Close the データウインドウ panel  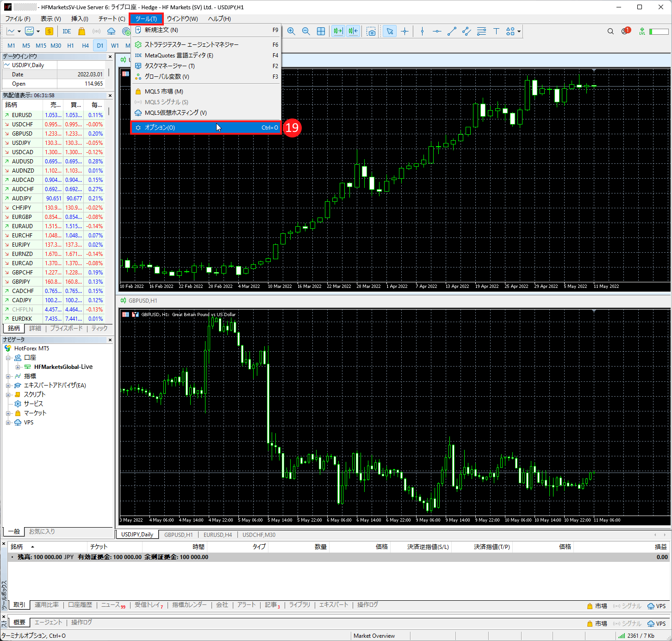110,56
